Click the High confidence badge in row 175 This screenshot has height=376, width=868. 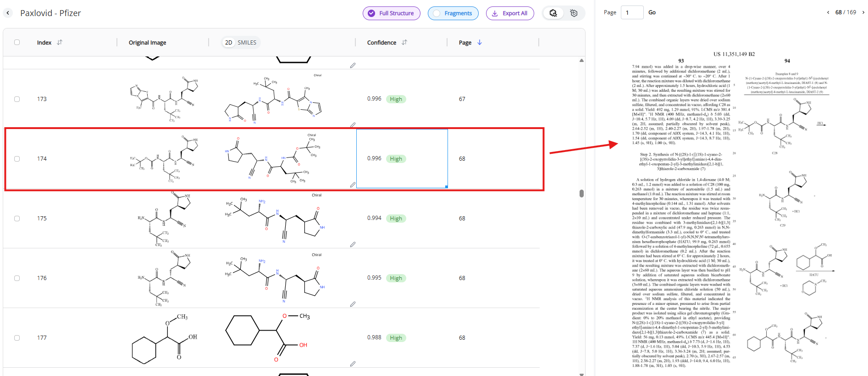pyautogui.click(x=396, y=219)
